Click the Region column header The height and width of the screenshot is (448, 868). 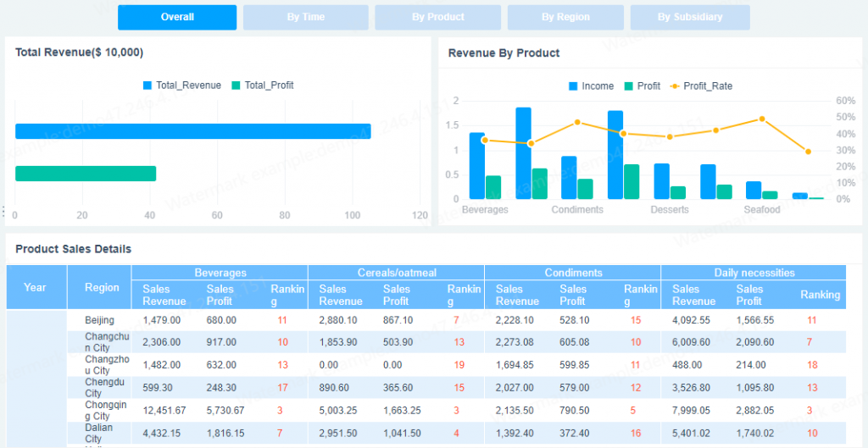pyautogui.click(x=100, y=287)
